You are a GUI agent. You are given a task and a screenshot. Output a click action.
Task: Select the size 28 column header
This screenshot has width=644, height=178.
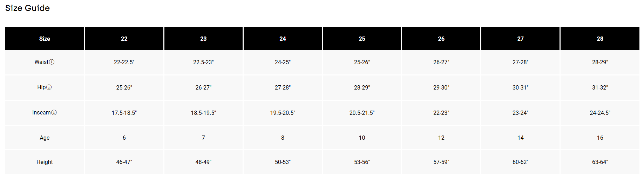click(600, 39)
